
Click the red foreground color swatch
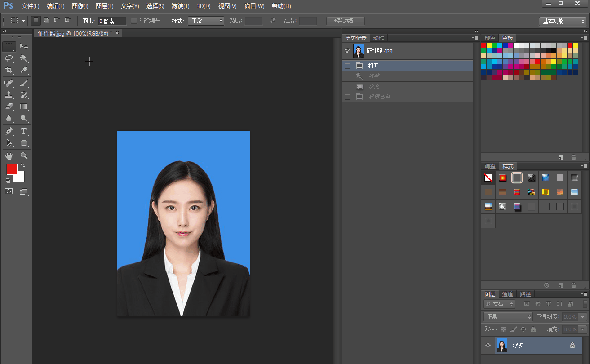coord(11,169)
